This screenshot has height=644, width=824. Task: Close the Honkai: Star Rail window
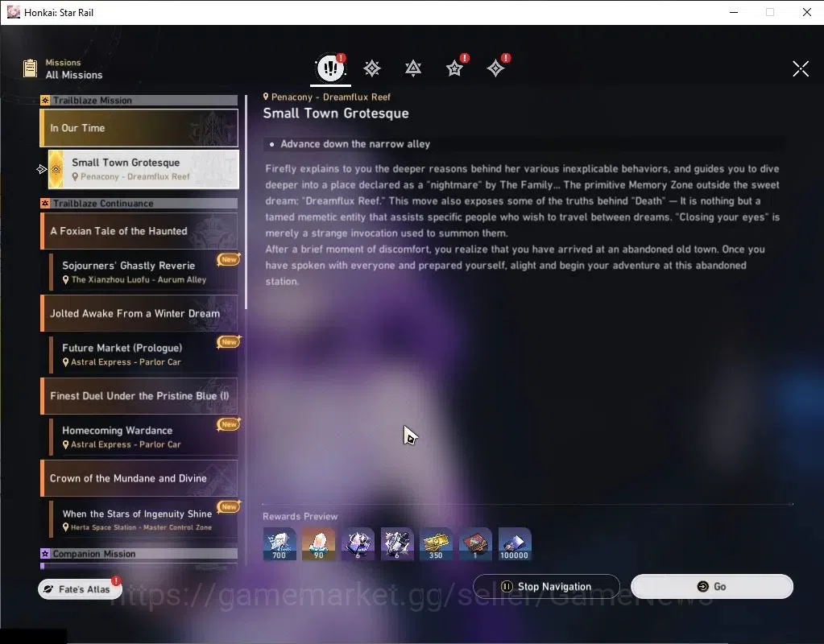807,12
